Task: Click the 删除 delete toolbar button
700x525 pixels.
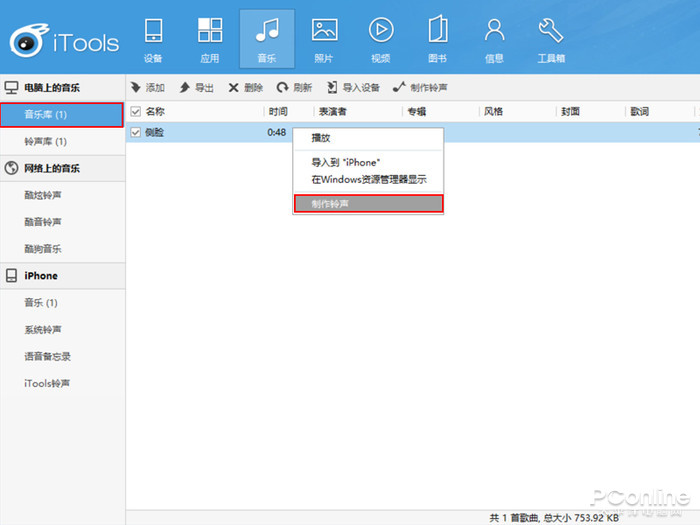Action: pos(246,88)
